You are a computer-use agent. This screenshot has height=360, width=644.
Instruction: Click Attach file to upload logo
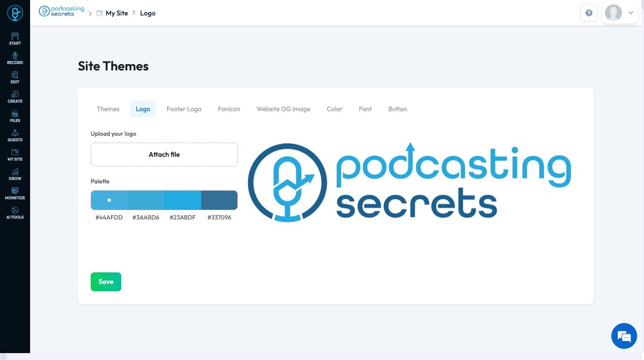click(x=164, y=155)
